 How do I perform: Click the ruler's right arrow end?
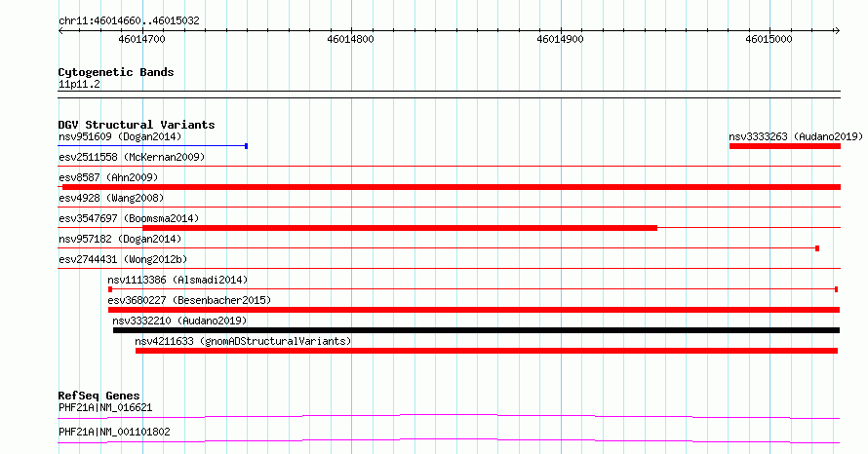(837, 31)
